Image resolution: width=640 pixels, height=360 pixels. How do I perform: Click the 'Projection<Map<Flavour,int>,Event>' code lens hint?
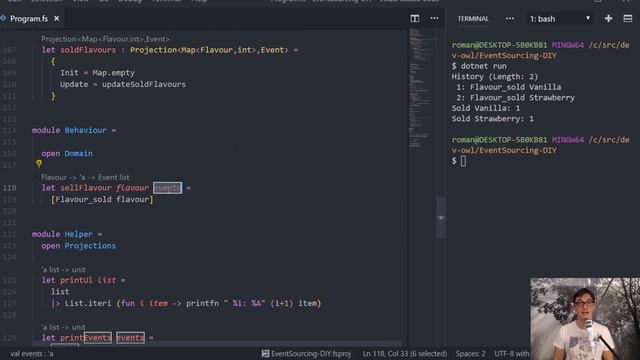pyautogui.click(x=105, y=39)
